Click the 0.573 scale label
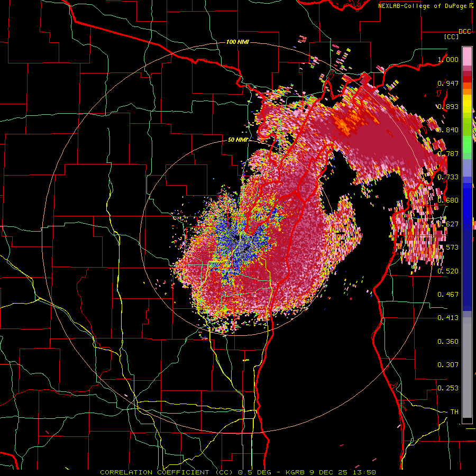 coord(448,248)
